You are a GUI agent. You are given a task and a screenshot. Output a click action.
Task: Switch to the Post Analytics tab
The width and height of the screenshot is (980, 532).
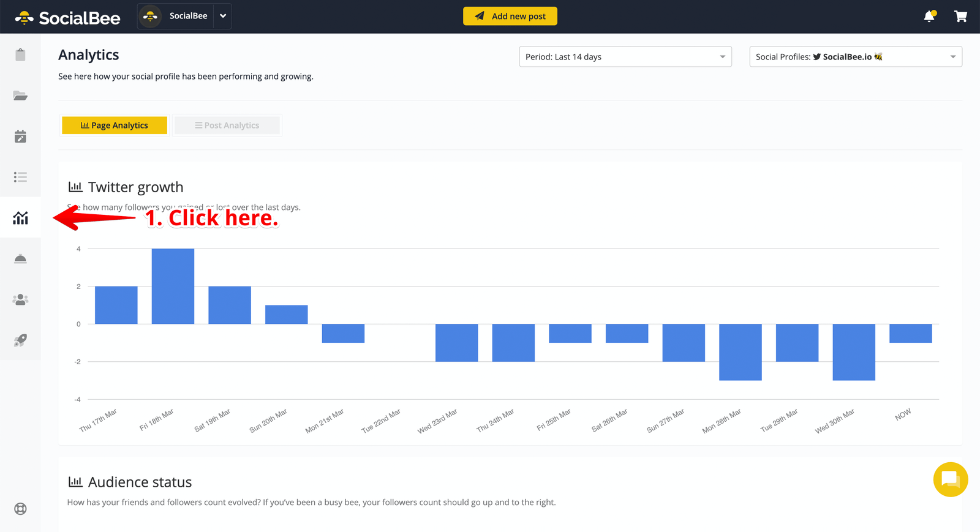click(227, 126)
